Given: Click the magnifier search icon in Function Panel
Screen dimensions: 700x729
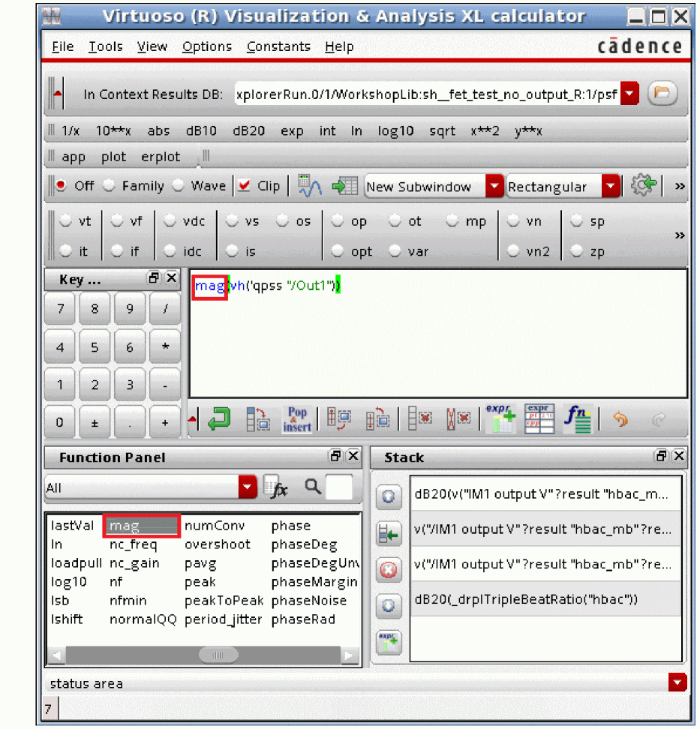Looking at the screenshot, I should (x=313, y=487).
